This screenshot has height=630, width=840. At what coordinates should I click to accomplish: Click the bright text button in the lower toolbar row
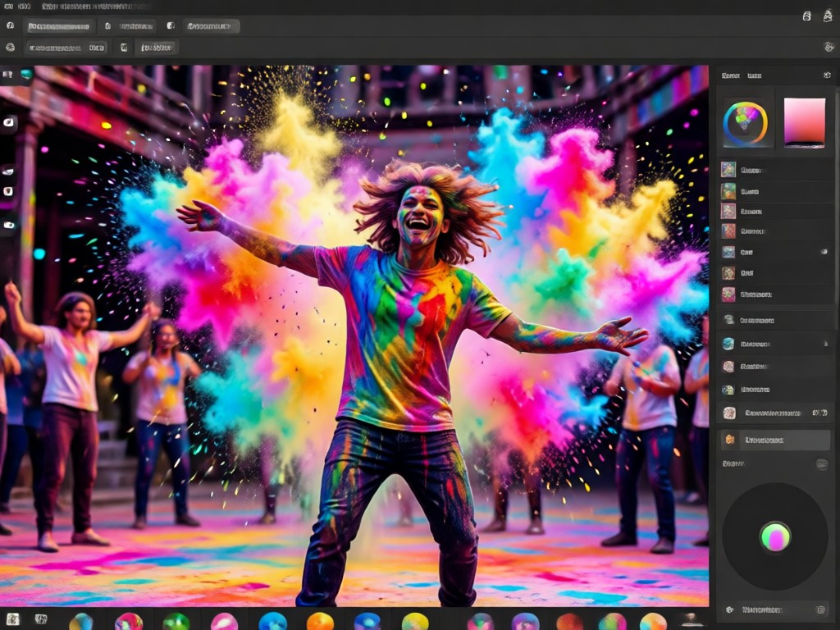point(157,48)
